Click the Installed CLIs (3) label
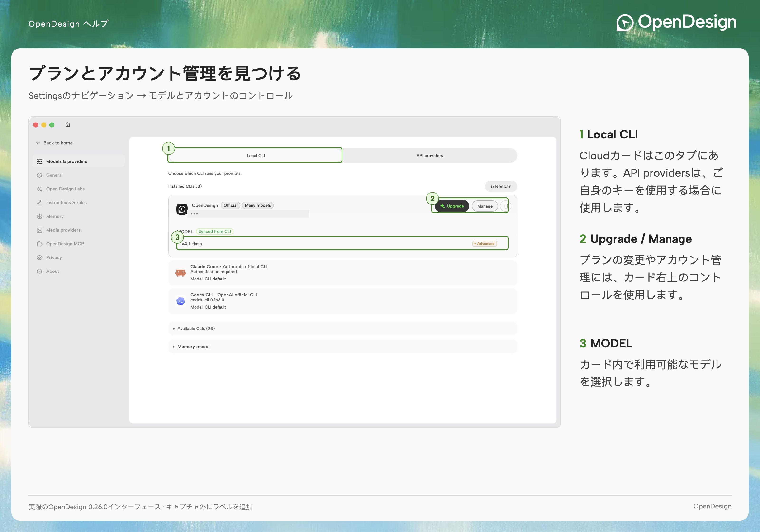760x532 pixels. (x=185, y=186)
